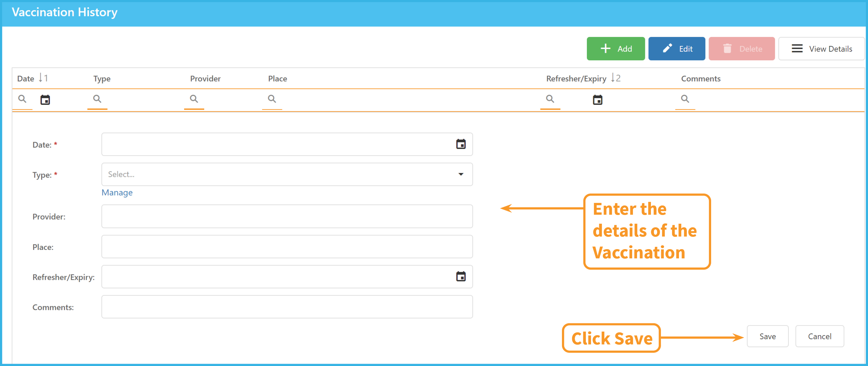Click the Comments column filter search icon
The height and width of the screenshot is (366, 868).
coord(685,99)
